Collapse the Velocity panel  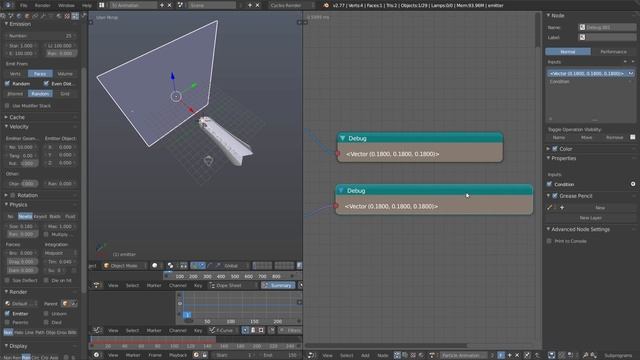pos(6,127)
